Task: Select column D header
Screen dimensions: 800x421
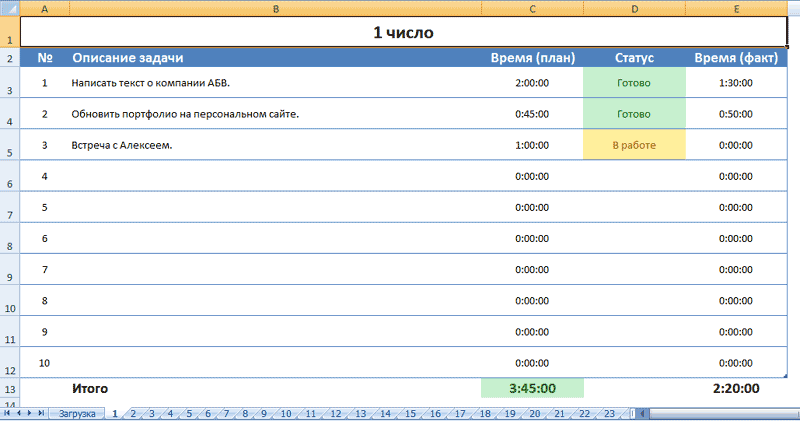Action: (x=634, y=8)
